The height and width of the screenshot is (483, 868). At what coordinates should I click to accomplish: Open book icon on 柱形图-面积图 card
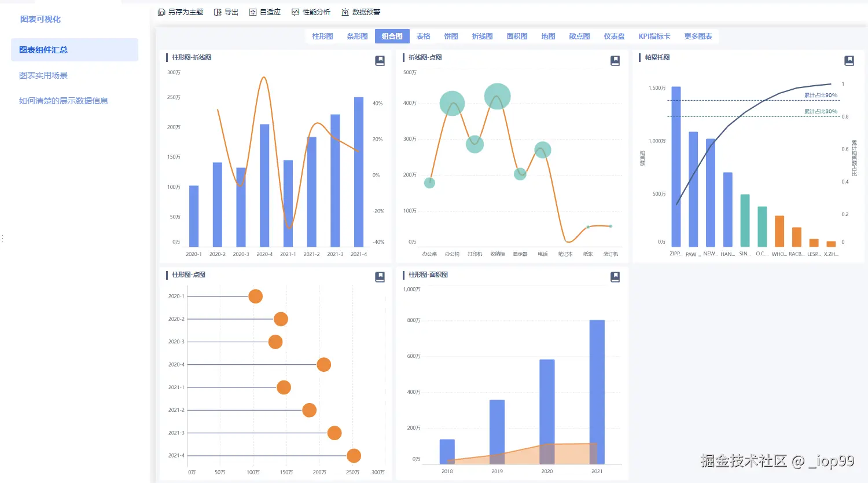point(615,277)
